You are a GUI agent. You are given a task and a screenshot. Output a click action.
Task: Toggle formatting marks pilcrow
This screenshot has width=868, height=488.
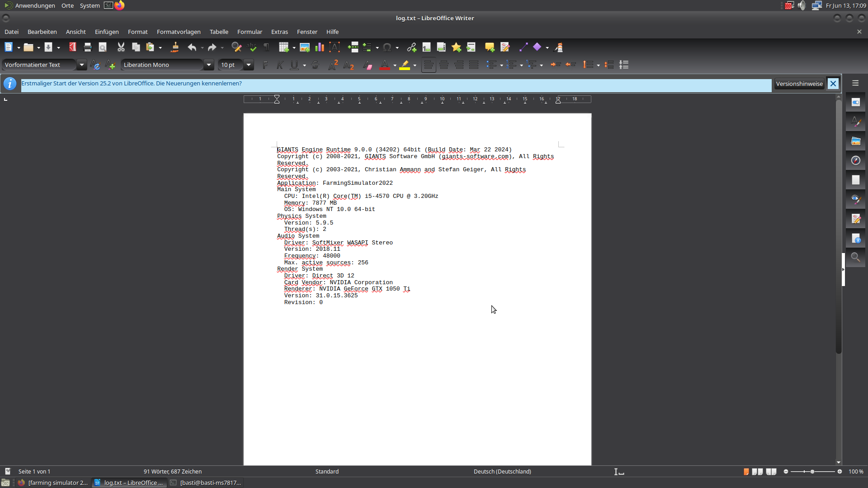point(266,47)
